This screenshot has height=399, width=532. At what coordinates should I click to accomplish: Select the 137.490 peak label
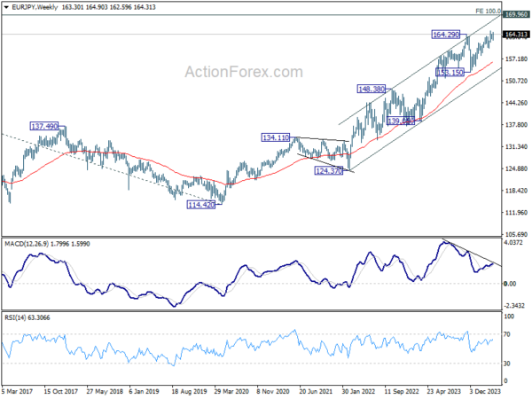click(45, 127)
